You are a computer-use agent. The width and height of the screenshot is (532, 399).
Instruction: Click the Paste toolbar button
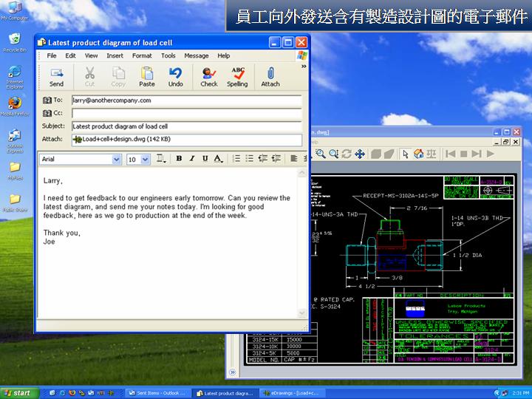tap(147, 78)
